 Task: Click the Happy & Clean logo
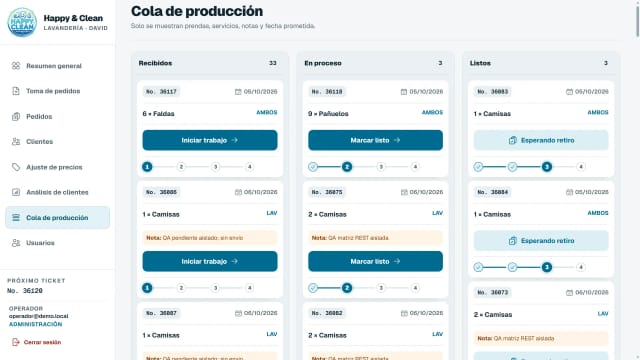click(22, 22)
